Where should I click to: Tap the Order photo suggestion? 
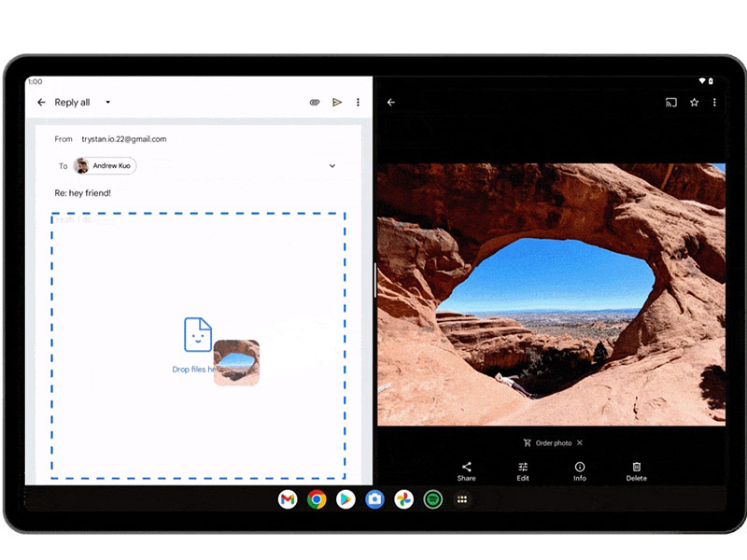548,442
